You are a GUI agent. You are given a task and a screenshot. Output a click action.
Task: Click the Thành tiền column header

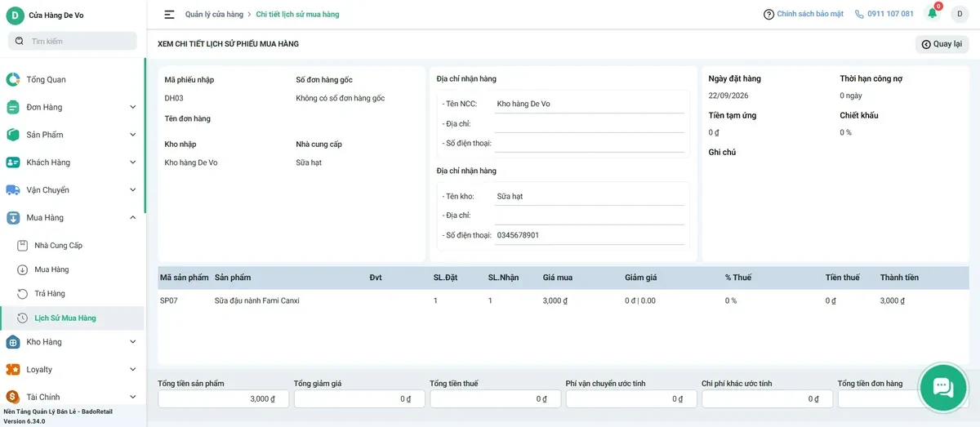click(x=899, y=278)
